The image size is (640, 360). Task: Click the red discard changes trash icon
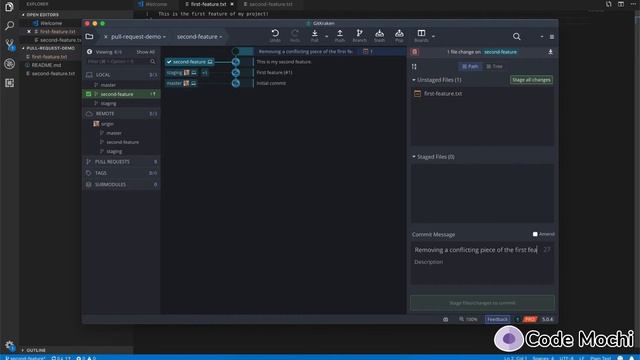coord(415,52)
